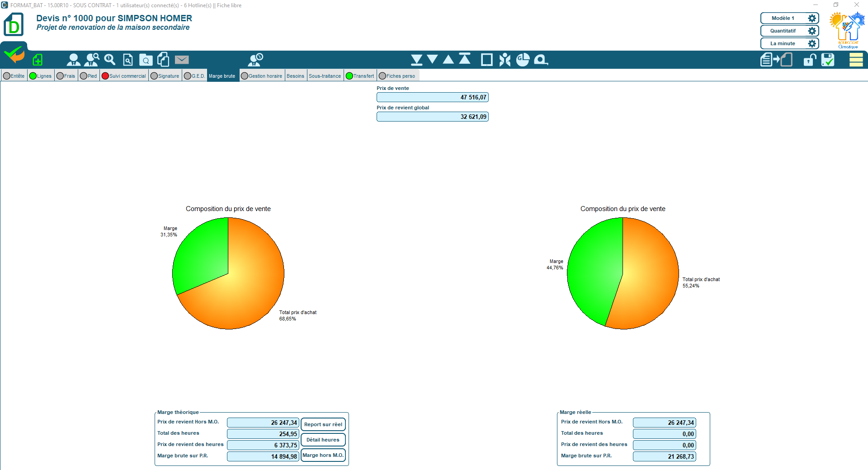Click the Report sur réel button
This screenshot has height=470, width=868.
pos(323,424)
